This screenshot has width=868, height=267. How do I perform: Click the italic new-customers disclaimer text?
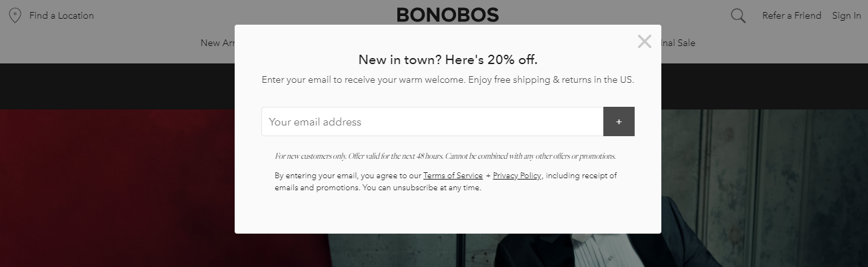[445, 156]
